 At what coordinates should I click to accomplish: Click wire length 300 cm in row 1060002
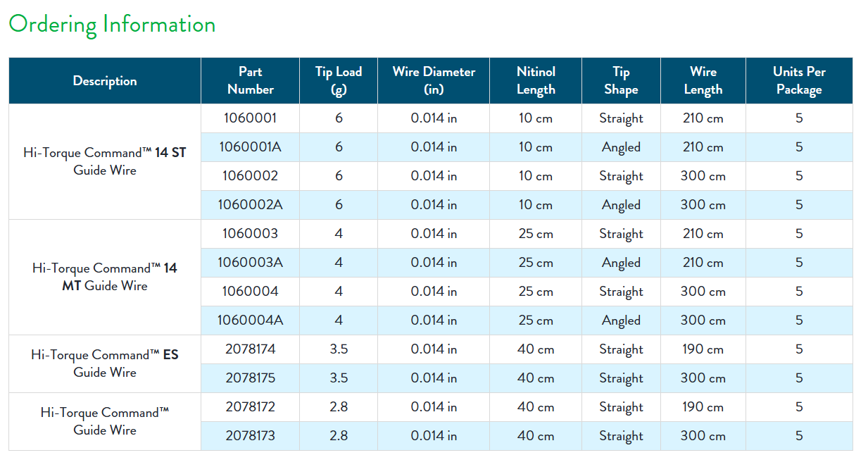[703, 176]
